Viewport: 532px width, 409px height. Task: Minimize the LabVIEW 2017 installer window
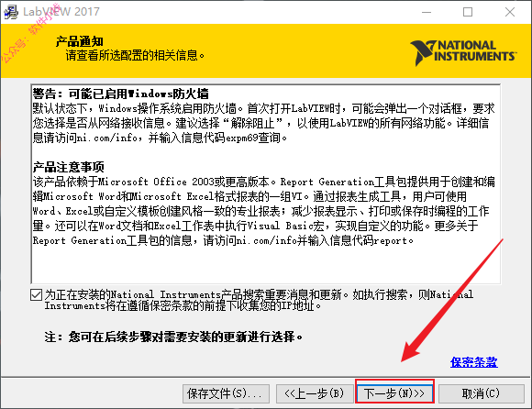(427, 12)
